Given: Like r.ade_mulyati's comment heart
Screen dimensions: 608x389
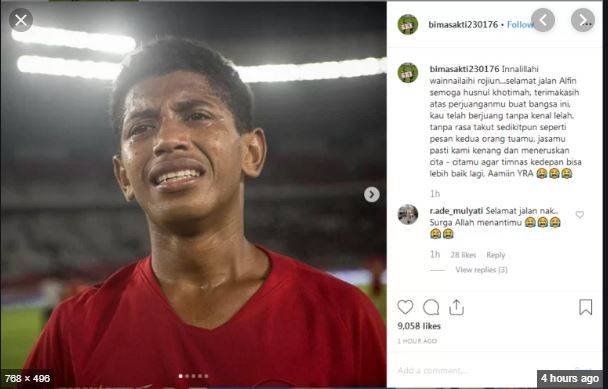Looking at the screenshot, I should click(x=580, y=214).
